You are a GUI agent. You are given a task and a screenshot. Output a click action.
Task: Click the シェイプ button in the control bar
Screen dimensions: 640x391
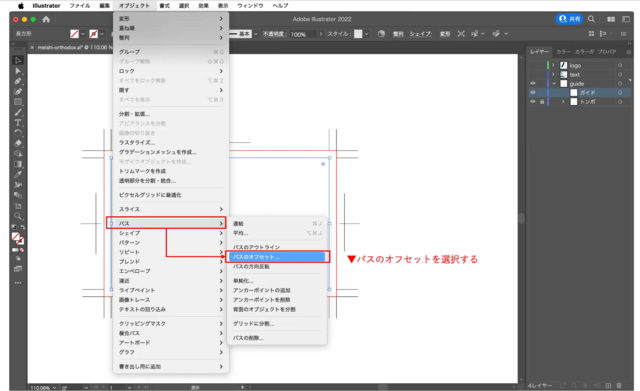420,34
